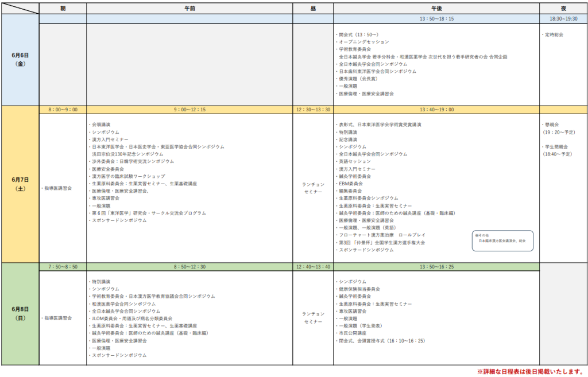Click '指導医講習会' in the June 8 row
Image resolution: width=588 pixels, height=377 pixels.
pos(57,318)
